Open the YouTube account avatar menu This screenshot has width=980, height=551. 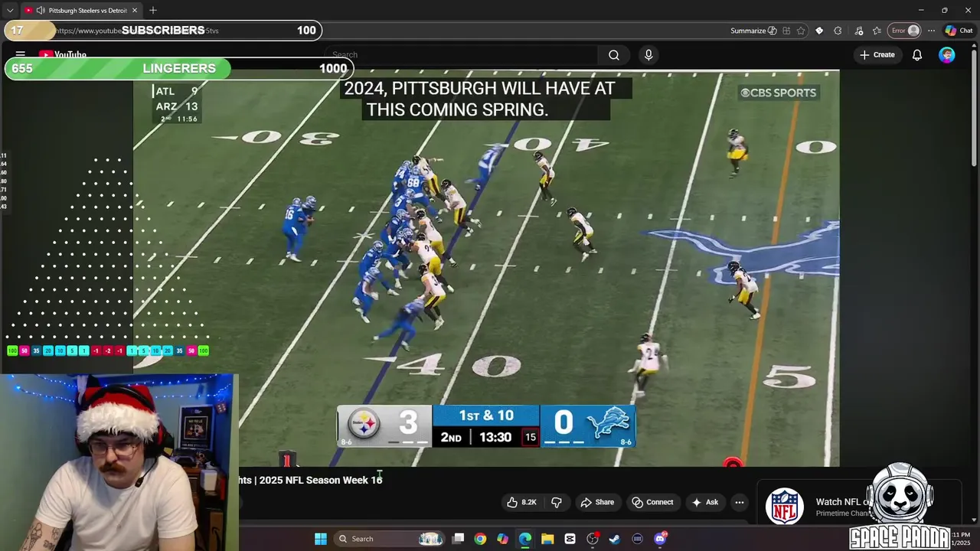(x=947, y=55)
